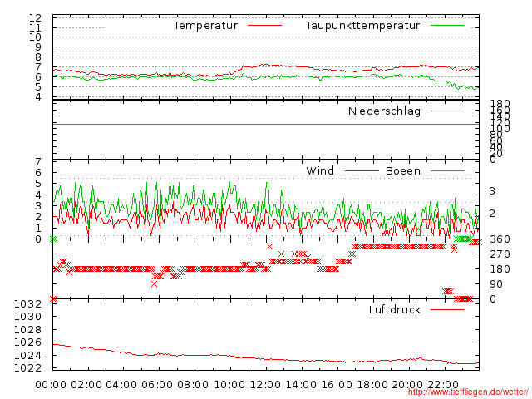Click the 00:00 time axis label
The width and height of the screenshot is (532, 399).
51,385
